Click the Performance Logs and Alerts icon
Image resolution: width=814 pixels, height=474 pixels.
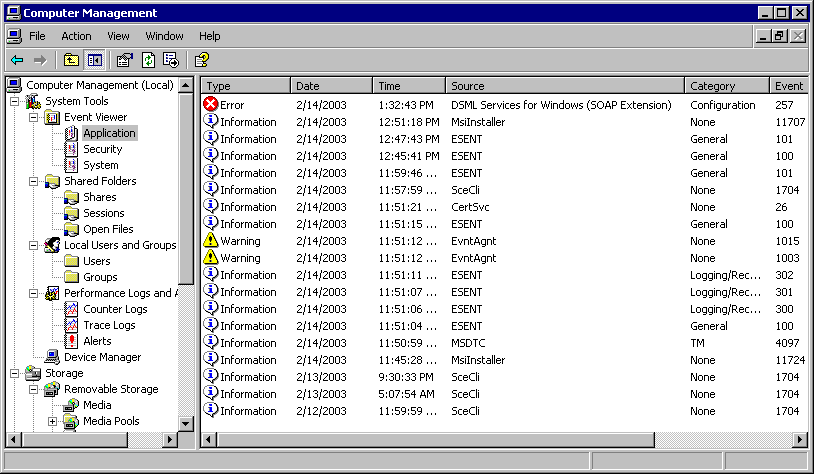[x=52, y=293]
